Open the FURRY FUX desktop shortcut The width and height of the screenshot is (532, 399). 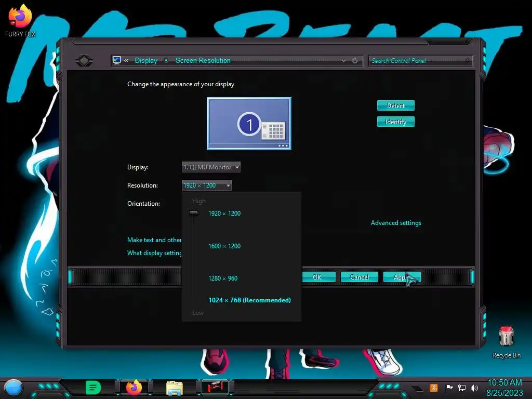20,20
